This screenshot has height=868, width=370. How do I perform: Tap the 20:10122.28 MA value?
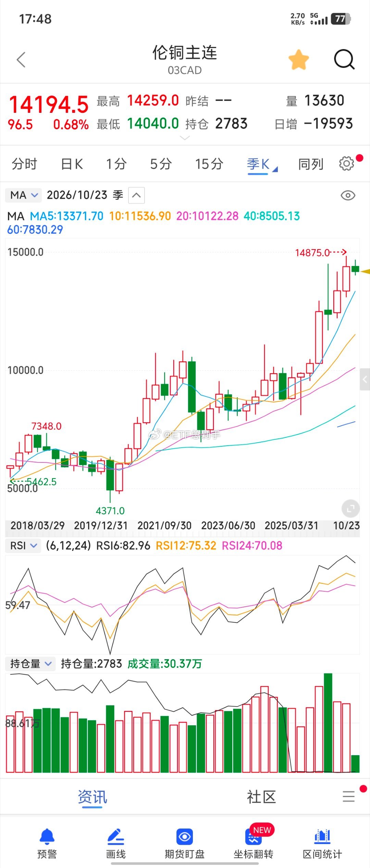pos(207,216)
